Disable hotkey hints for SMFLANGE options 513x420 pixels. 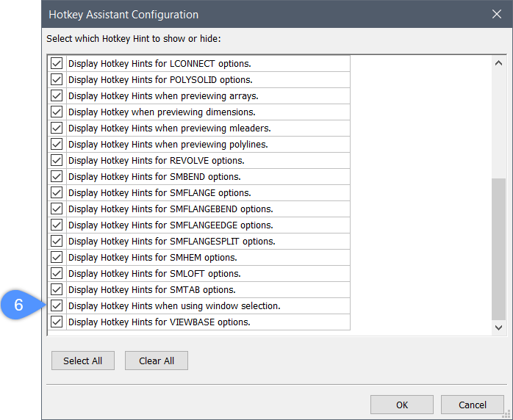pos(57,193)
